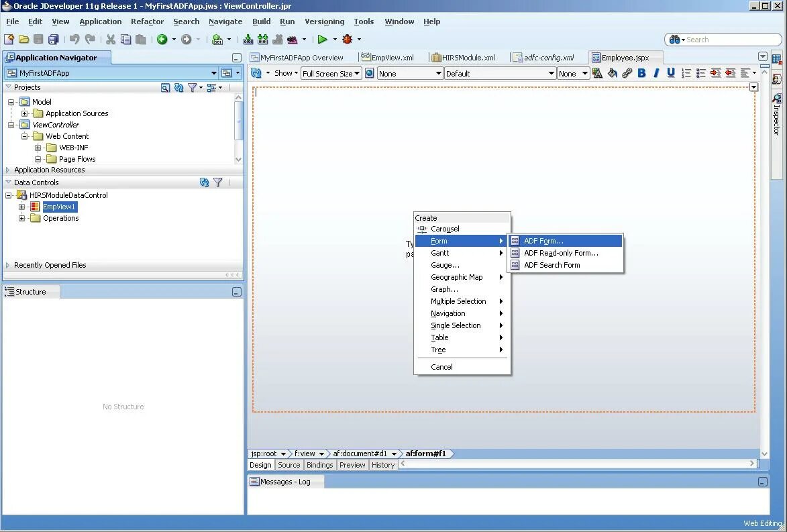
Task: Refresh the Data Controls panel
Action: coord(204,182)
